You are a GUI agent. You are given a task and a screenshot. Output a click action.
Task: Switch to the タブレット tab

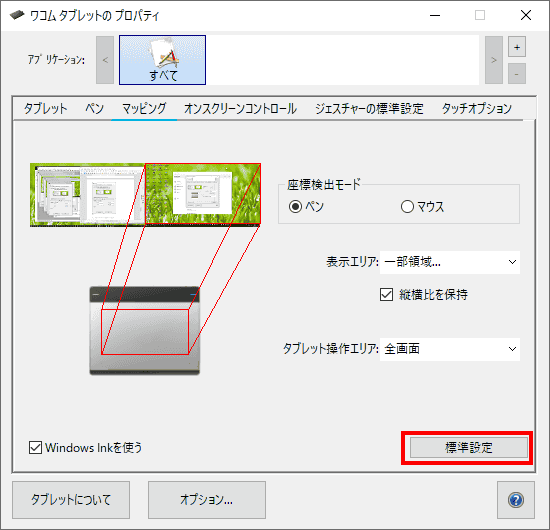tap(46, 108)
